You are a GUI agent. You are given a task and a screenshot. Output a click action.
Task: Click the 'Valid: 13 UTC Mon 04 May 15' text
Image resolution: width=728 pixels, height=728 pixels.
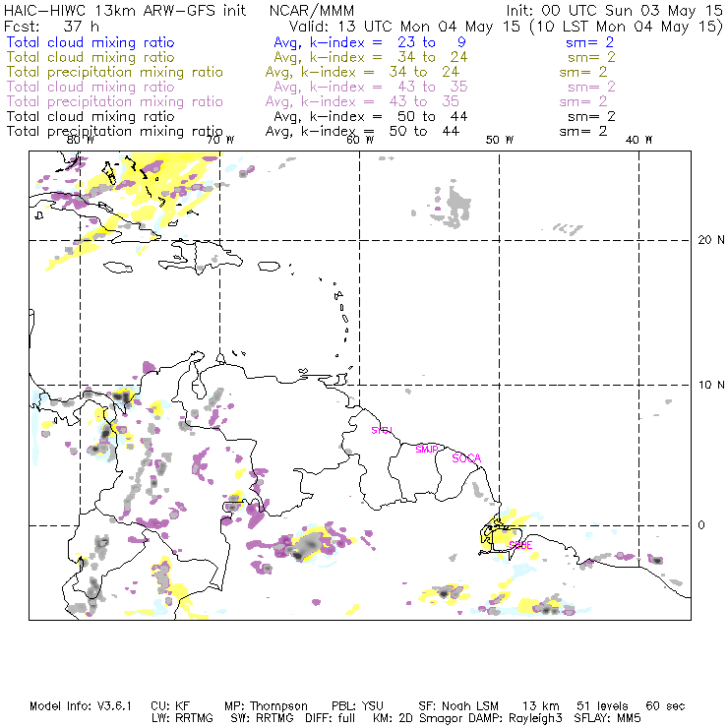404,26
